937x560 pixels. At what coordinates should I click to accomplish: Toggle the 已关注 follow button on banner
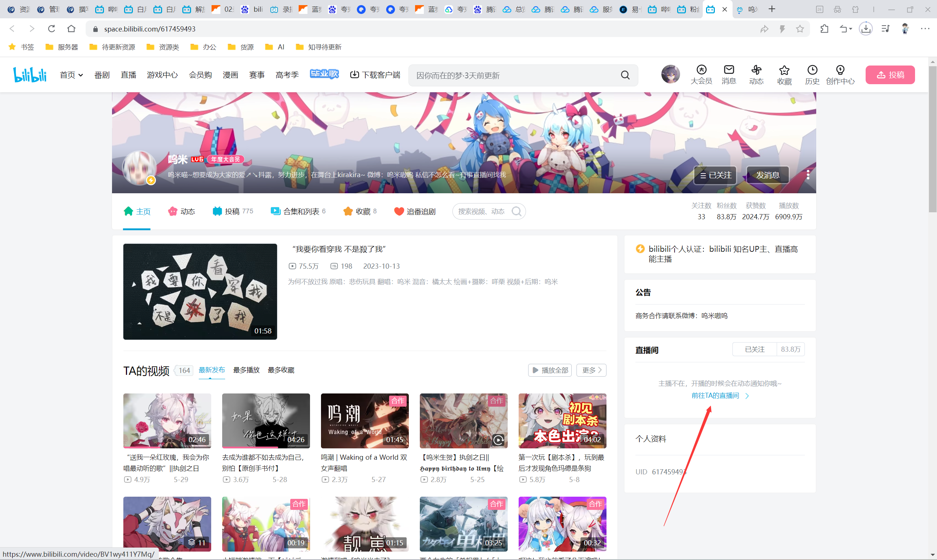point(715,175)
